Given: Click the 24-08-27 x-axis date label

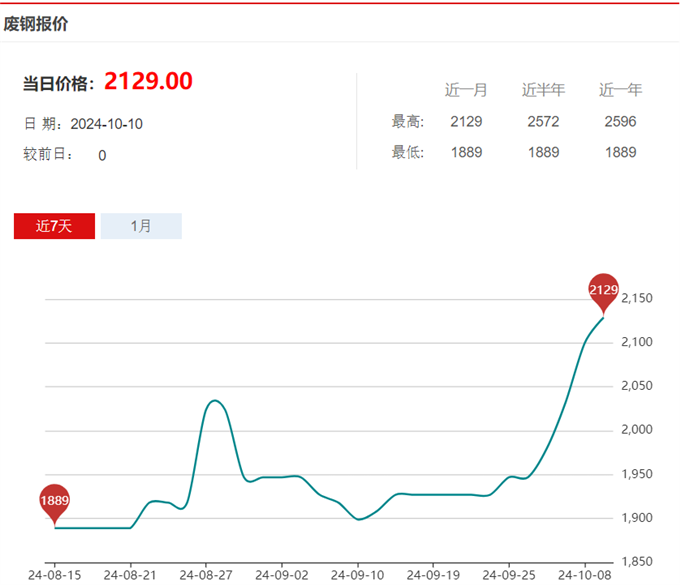Looking at the screenshot, I should [206, 575].
